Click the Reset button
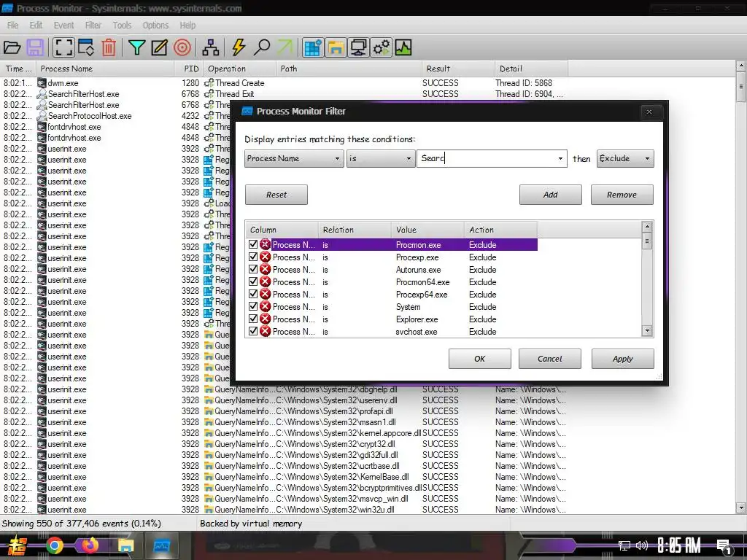747x560 pixels. (276, 195)
